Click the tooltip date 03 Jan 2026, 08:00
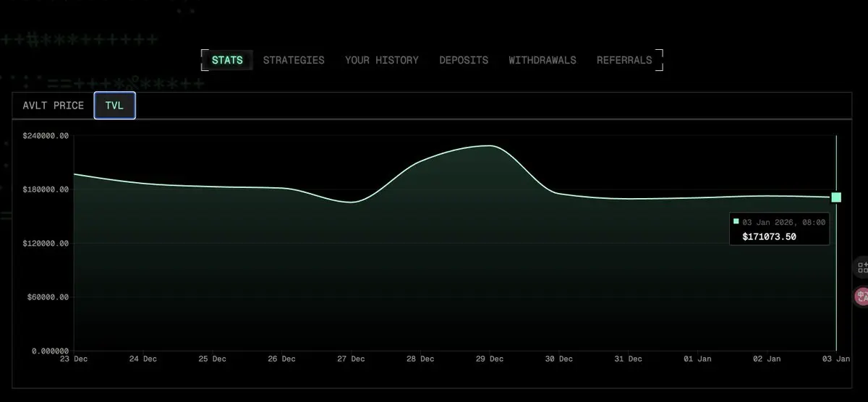 point(784,222)
